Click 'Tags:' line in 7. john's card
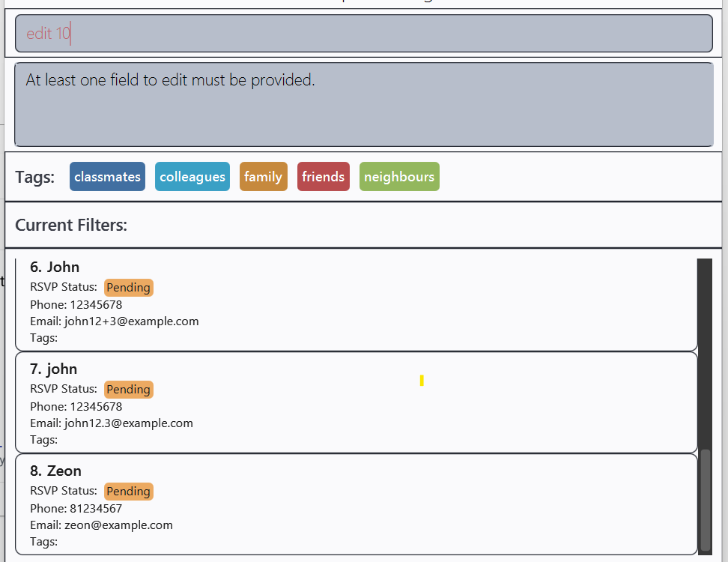This screenshot has height=562, width=728. [x=43, y=440]
